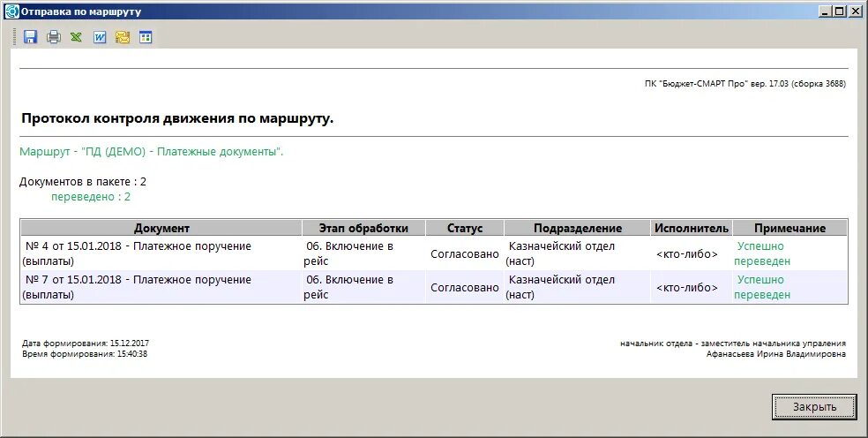868x438 pixels.
Task: Select the Этап обработки column header
Action: [x=363, y=228]
